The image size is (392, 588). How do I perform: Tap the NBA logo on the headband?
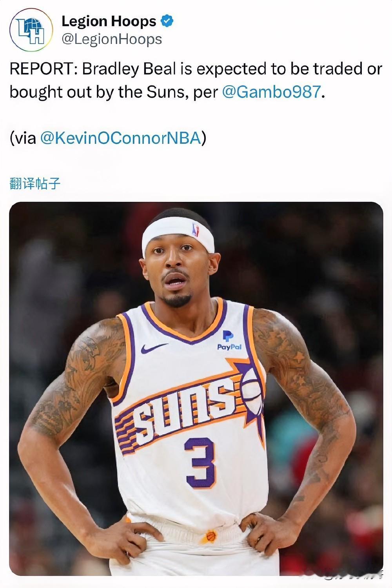195,230
